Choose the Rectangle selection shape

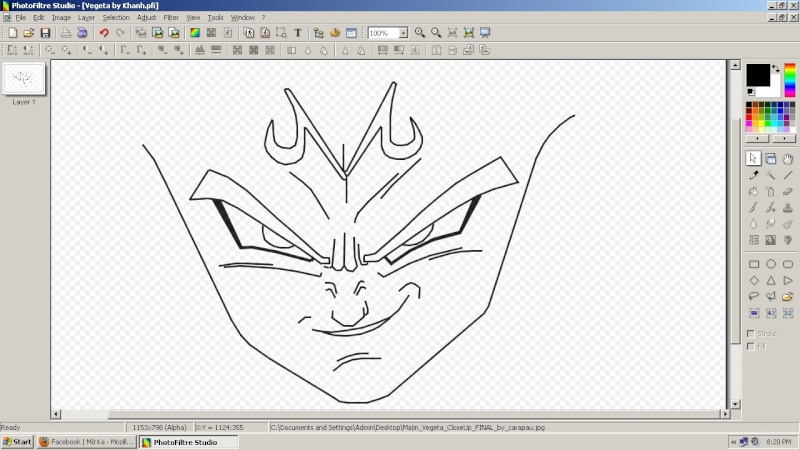[754, 264]
